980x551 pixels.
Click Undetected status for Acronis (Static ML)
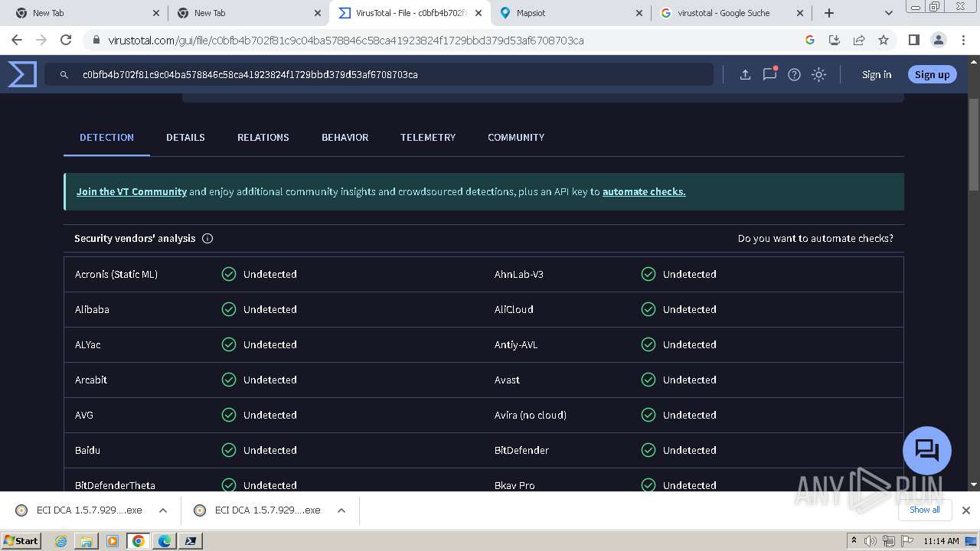(270, 274)
